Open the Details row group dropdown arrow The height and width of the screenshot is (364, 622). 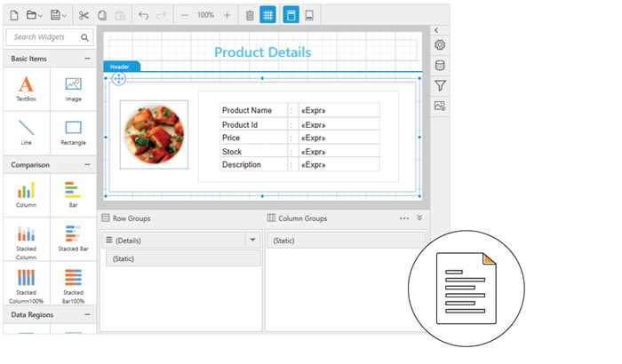pyautogui.click(x=252, y=240)
